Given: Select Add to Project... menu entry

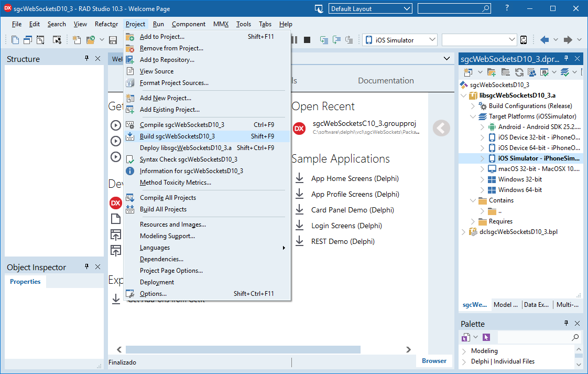Looking at the screenshot, I should click(x=207, y=36).
